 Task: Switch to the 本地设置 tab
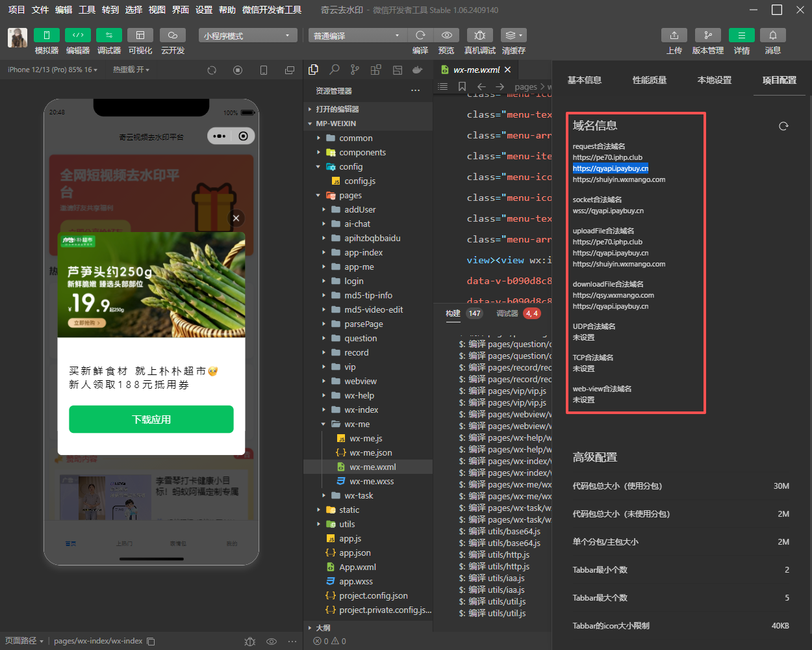(x=714, y=80)
